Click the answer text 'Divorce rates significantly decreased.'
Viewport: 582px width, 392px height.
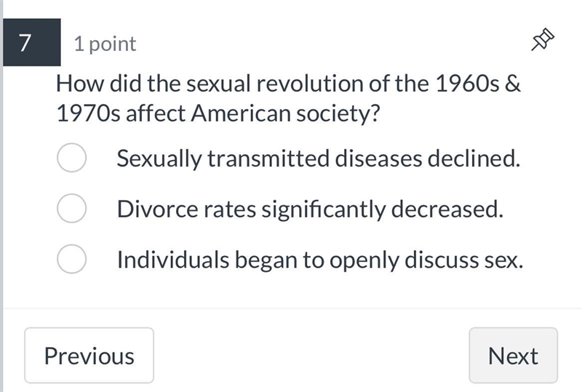(x=310, y=209)
